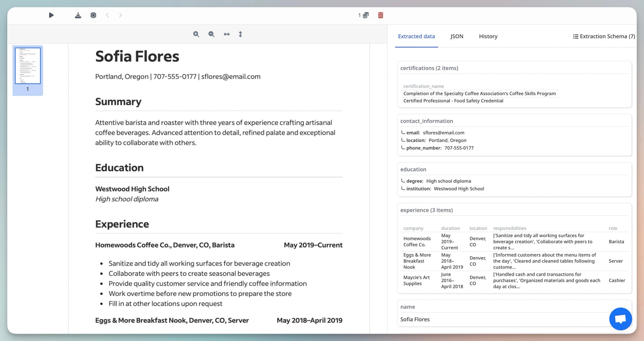Click the credits coin stack icon
Viewport: 644px width, 341px height.
click(366, 15)
